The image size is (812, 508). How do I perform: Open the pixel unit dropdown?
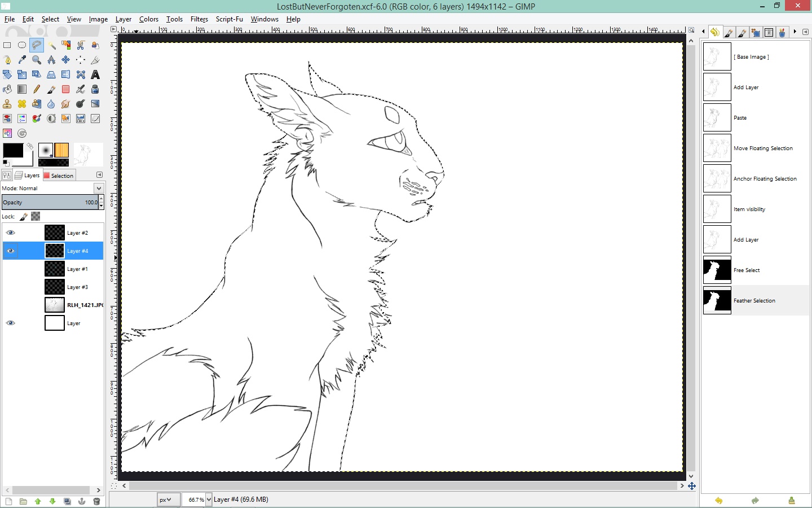tap(167, 500)
